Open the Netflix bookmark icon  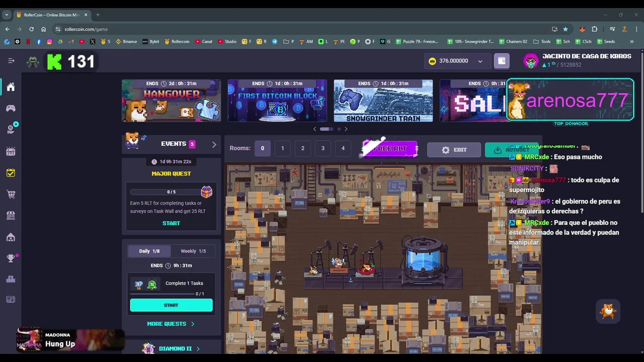tap(28, 41)
